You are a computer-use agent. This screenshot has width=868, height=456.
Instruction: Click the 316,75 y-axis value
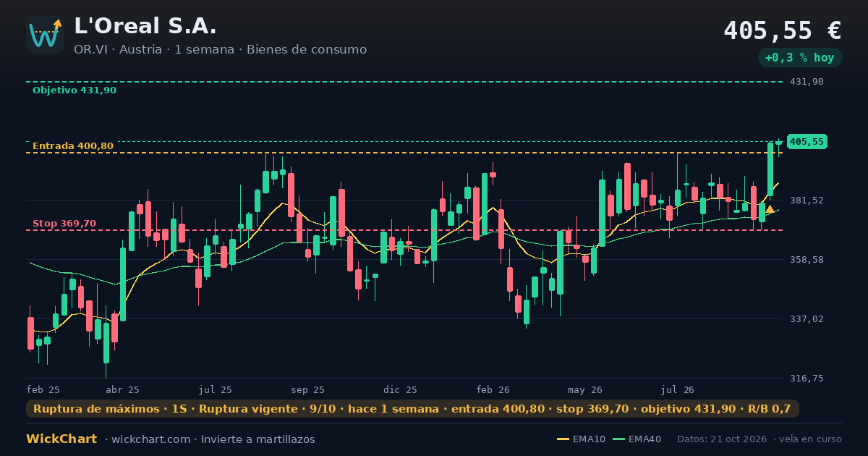pos(807,379)
